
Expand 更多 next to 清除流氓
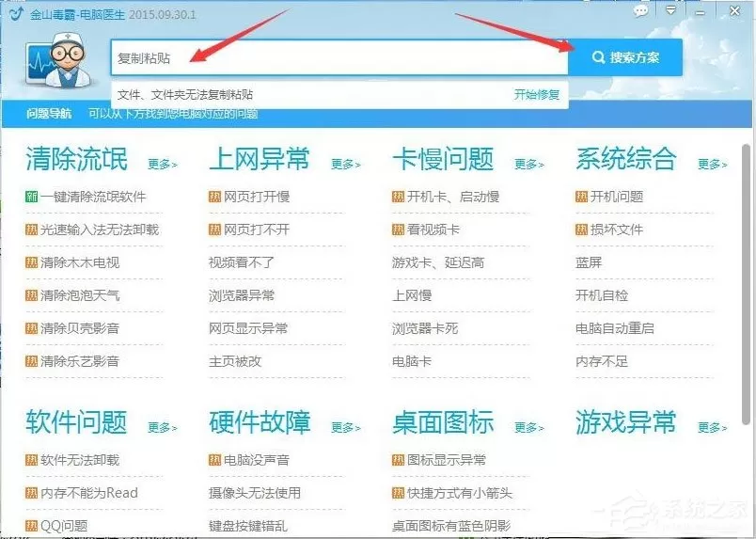(x=163, y=165)
